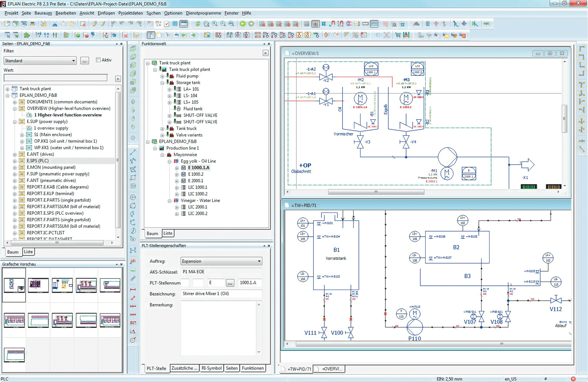
Task: Switch to the RI-Symbol tab
Action: (211, 368)
